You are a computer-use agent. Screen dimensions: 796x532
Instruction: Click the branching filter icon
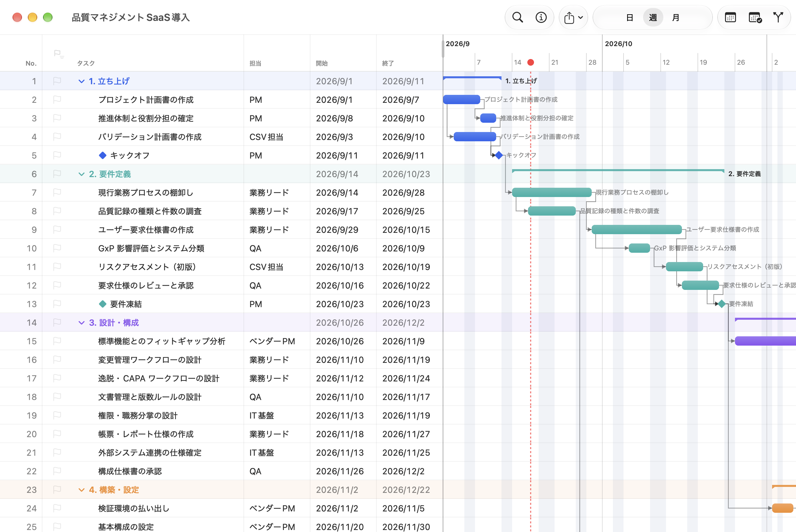[778, 17]
